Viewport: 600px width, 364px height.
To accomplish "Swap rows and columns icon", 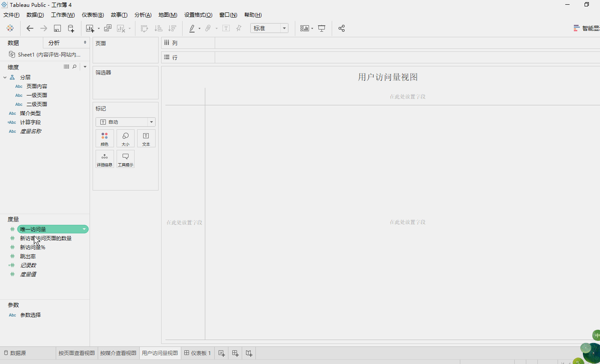I will (x=144, y=28).
